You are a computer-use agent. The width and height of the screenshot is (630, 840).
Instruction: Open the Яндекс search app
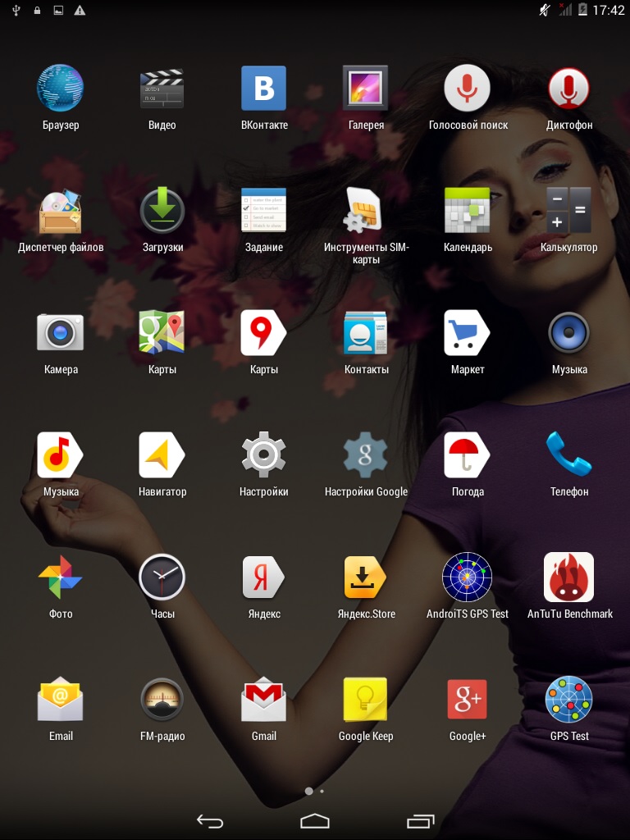pyautogui.click(x=263, y=577)
